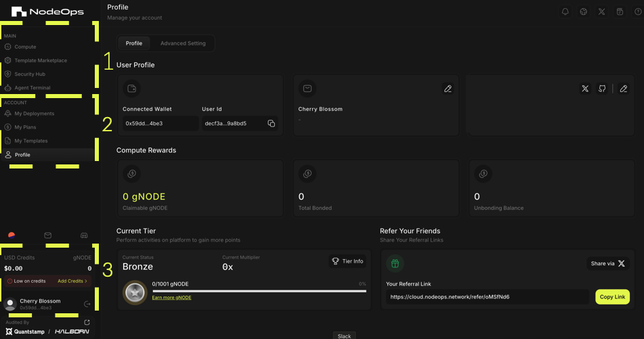644x339 pixels.
Task: Go to Template Marketplace
Action: point(41,60)
